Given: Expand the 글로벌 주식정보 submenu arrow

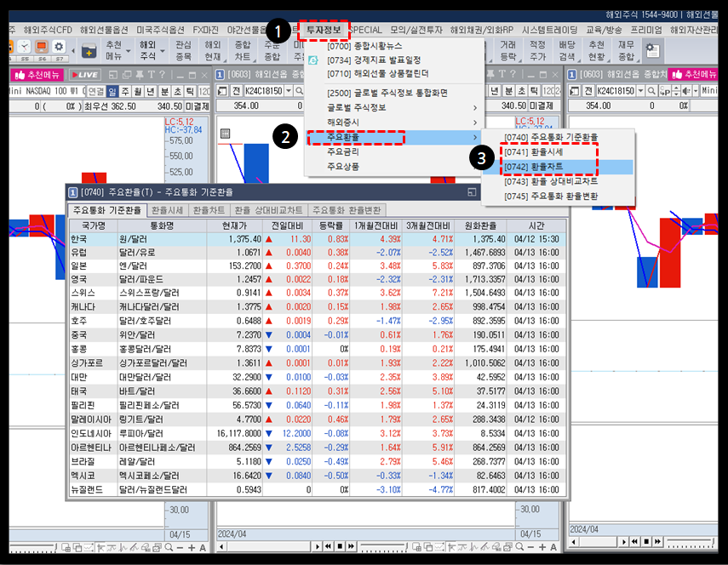Looking at the screenshot, I should click(475, 107).
